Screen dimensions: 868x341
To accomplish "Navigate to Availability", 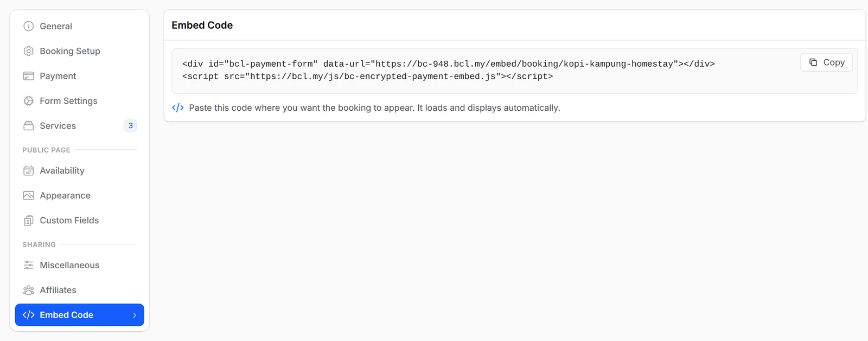I will click(80, 171).
